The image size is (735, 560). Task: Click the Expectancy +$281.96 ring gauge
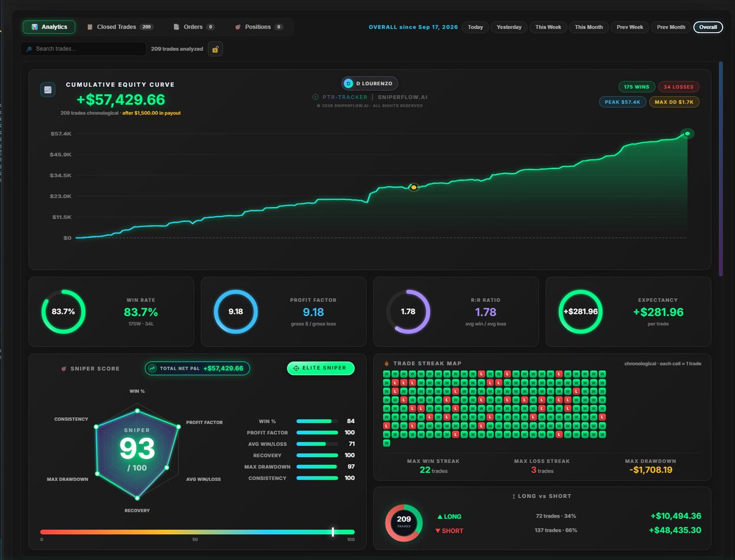[x=581, y=311]
